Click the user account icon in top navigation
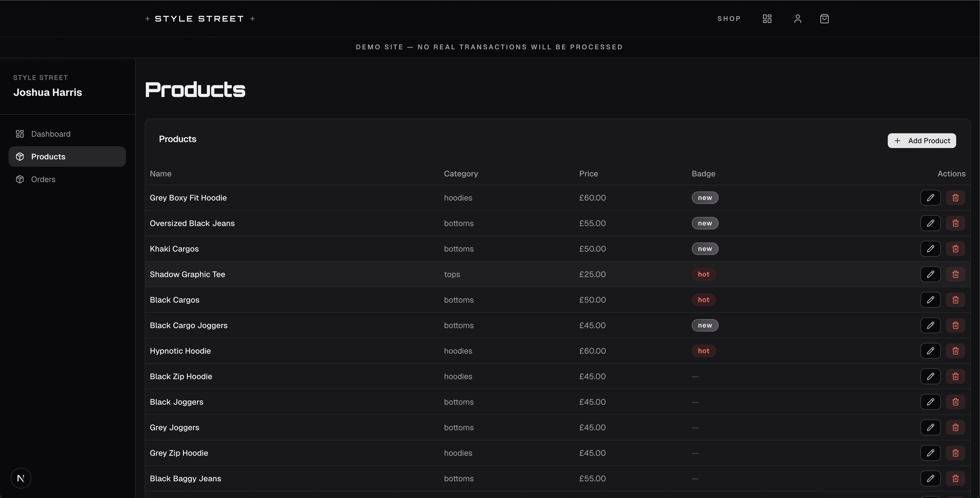 [x=797, y=18]
